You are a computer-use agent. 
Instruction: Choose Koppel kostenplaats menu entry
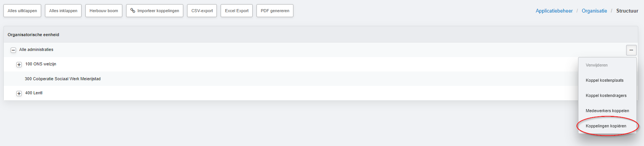click(x=605, y=80)
